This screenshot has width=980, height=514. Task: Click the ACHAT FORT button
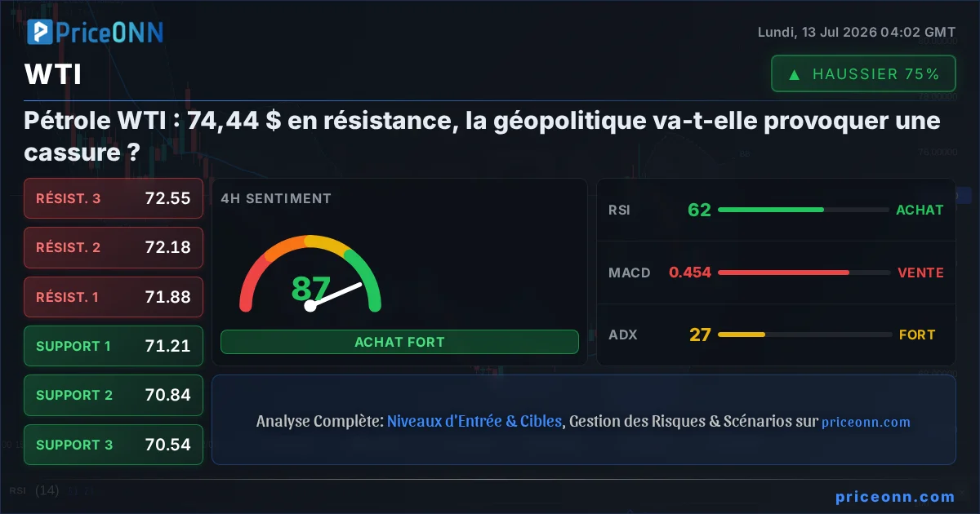click(x=399, y=342)
